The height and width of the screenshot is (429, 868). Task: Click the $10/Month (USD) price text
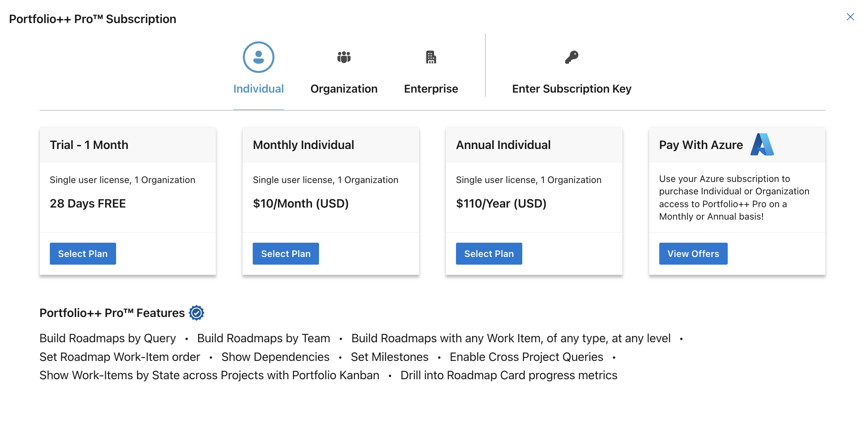pyautogui.click(x=301, y=203)
